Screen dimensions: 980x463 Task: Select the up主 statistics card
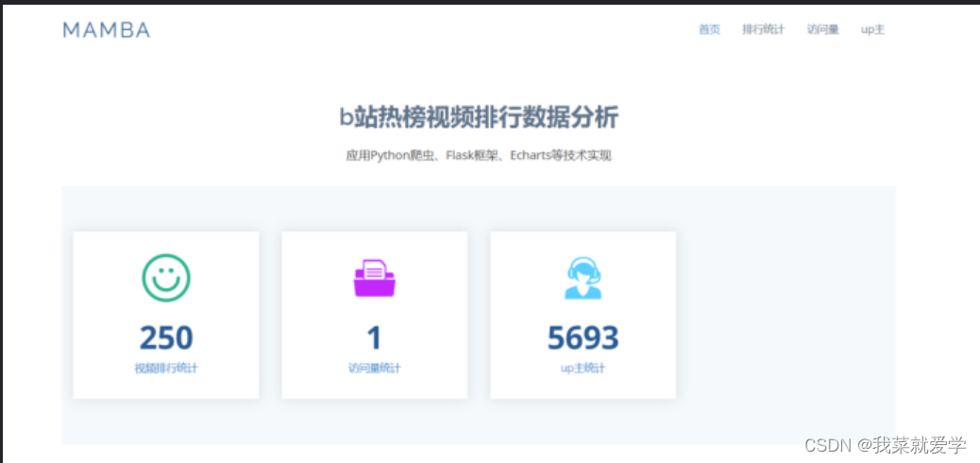click(x=583, y=316)
